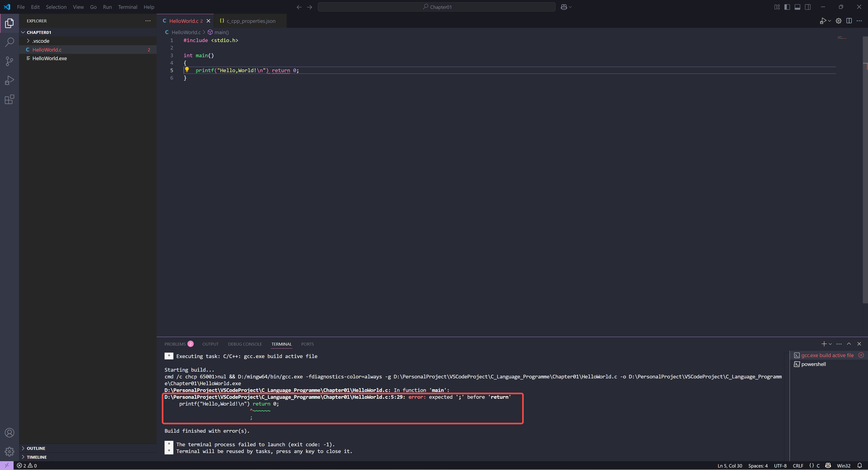Open the Manage gear icon
This screenshot has width=868, height=470.
tap(9, 451)
